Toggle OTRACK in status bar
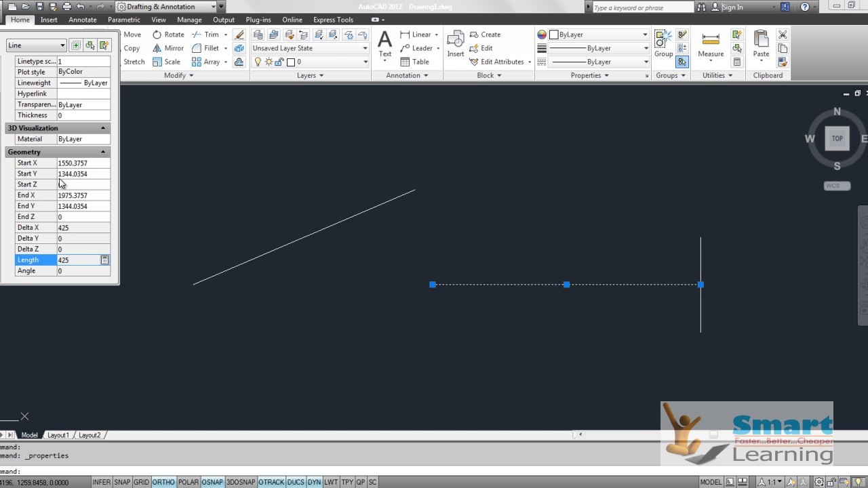 271,482
